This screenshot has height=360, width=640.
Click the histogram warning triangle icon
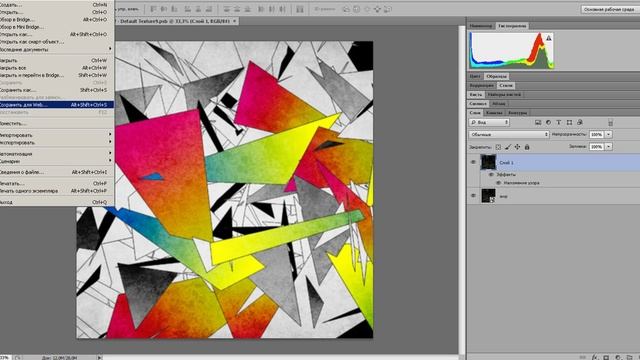[x=549, y=38]
